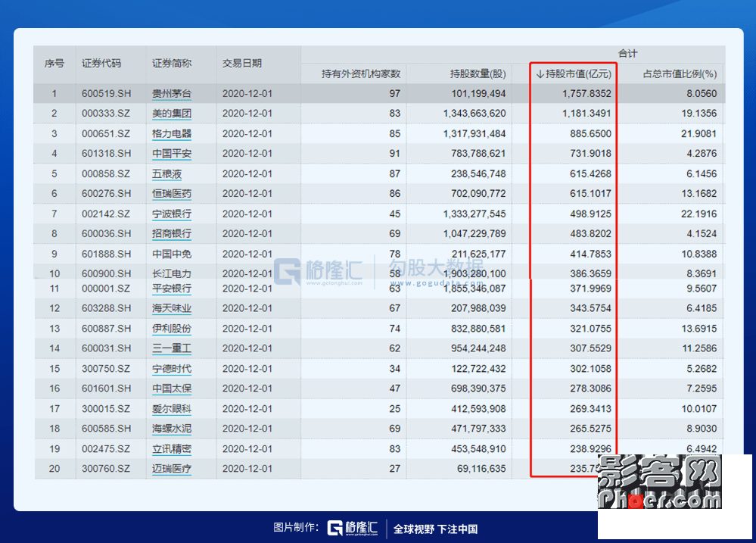Click the institution count 97
Viewport: 756px width, 543px height.
(395, 94)
